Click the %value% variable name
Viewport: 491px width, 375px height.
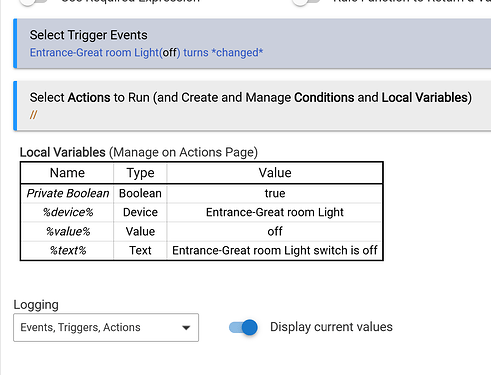68,231
